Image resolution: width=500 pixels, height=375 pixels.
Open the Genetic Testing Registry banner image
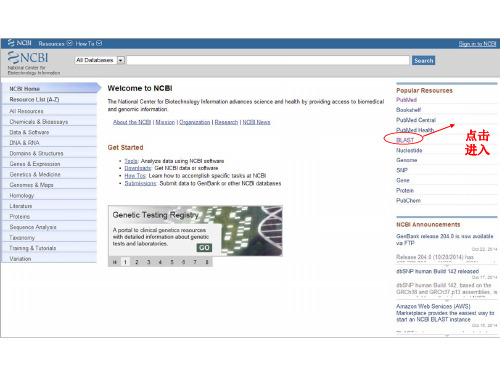(195, 231)
